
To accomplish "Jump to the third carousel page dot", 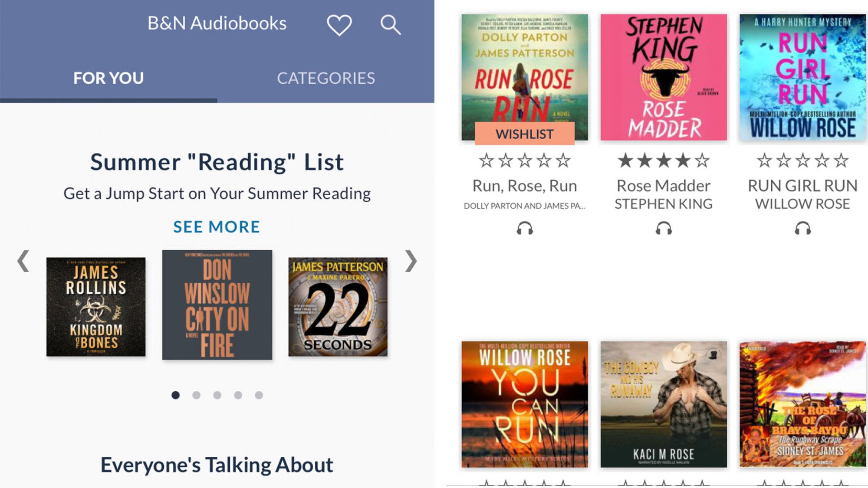I will point(217,395).
